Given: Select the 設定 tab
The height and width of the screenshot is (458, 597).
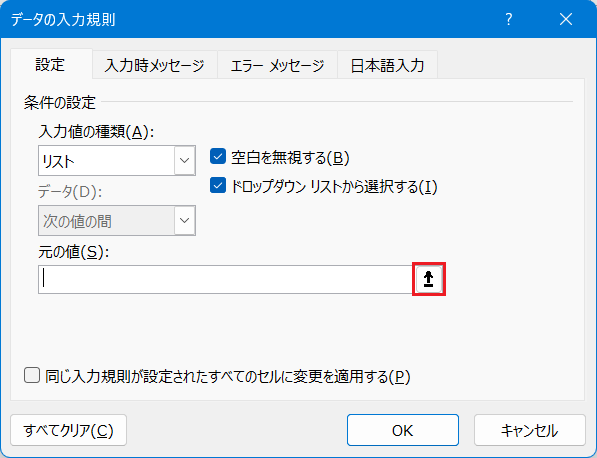Looking at the screenshot, I should pyautogui.click(x=51, y=64).
